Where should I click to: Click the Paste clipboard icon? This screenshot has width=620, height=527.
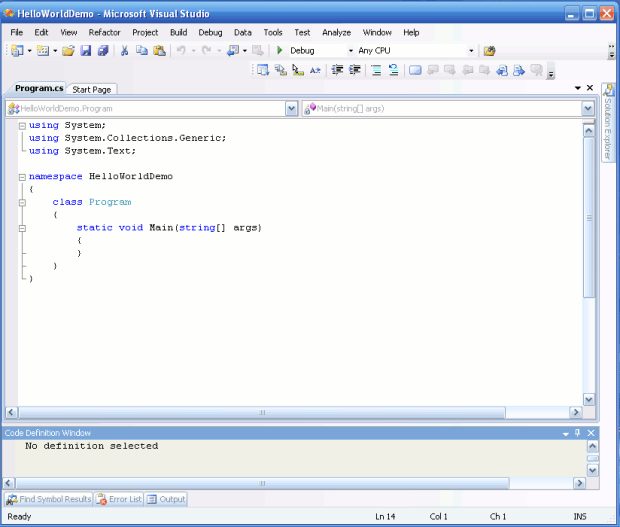pyautogui.click(x=159, y=51)
